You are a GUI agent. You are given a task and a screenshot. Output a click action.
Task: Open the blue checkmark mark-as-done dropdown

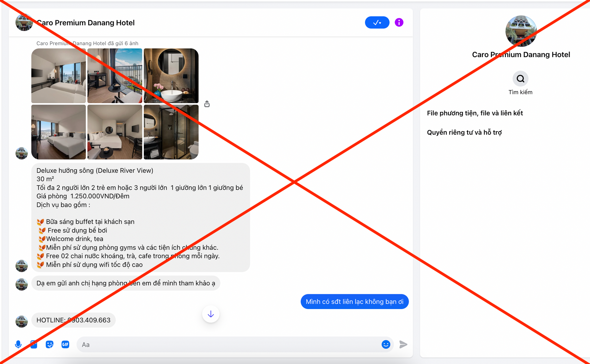(377, 22)
